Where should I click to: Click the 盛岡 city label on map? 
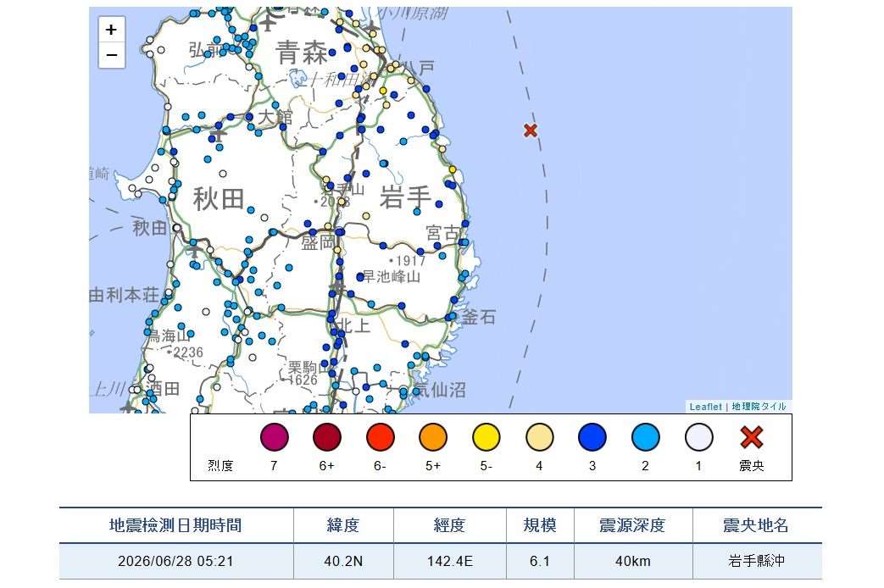click(x=317, y=243)
